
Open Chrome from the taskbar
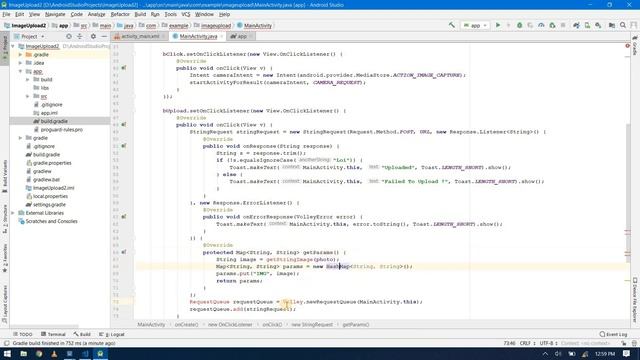pos(39,353)
